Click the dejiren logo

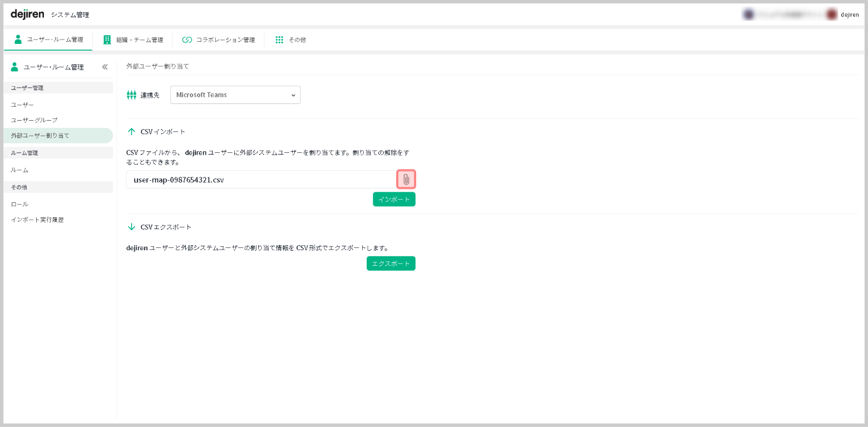27,14
